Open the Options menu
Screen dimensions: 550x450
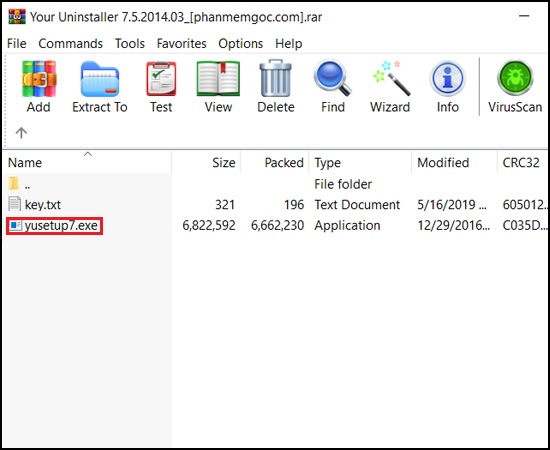click(x=241, y=43)
